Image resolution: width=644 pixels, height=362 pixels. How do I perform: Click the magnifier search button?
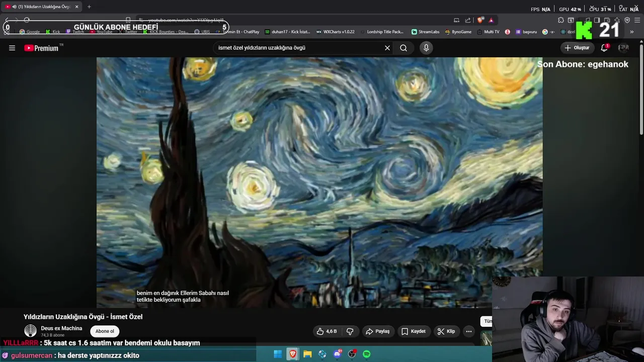coord(404,48)
